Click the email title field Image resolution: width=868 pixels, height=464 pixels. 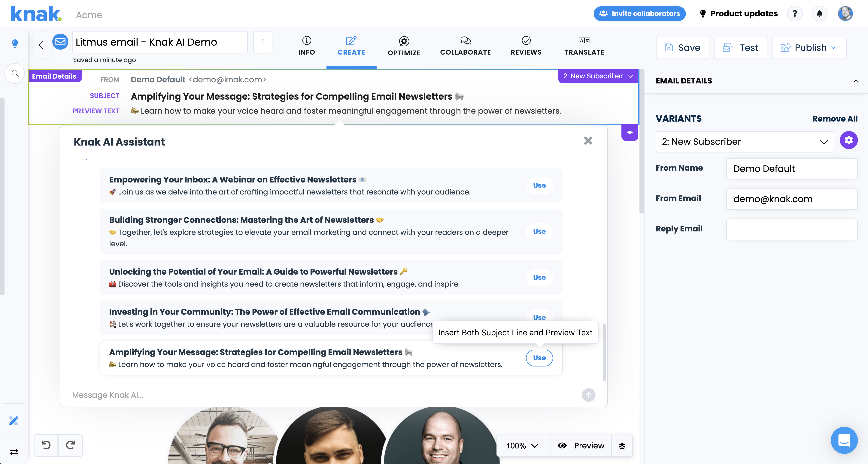click(160, 42)
